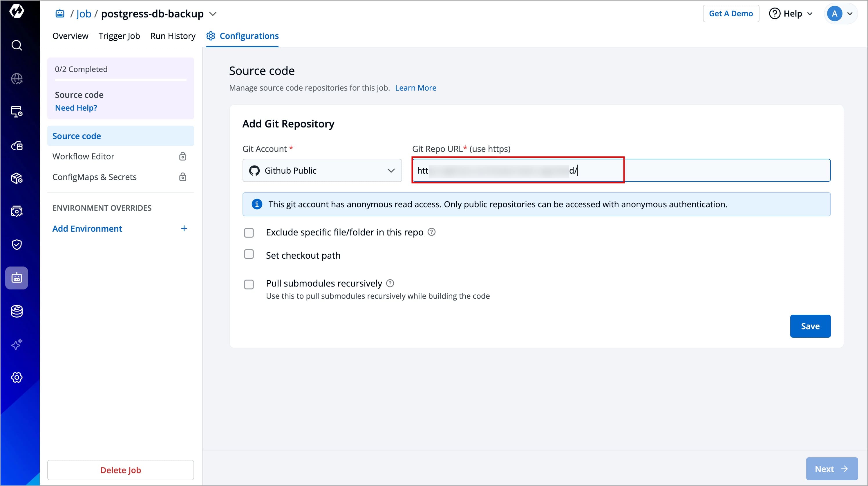This screenshot has width=868, height=486.
Task: Click the Save button
Action: point(810,326)
